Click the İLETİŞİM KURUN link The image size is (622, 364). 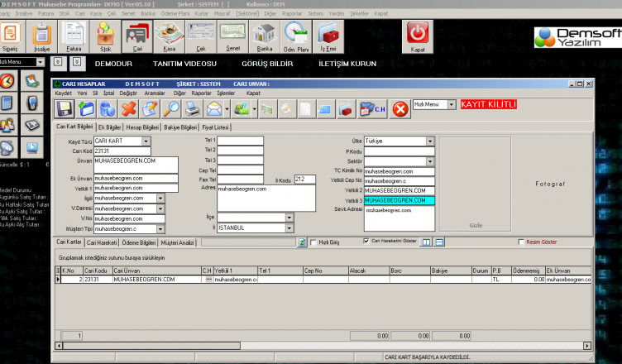347,64
